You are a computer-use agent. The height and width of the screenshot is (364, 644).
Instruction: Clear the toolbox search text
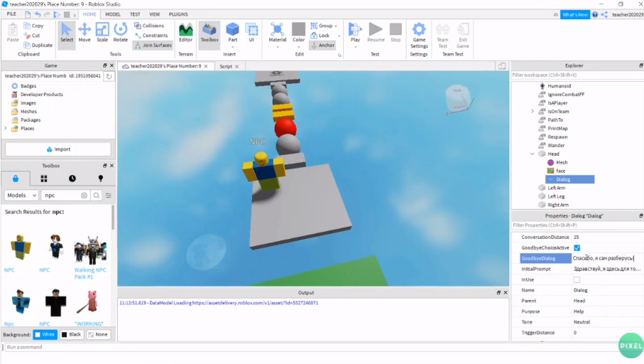(x=84, y=196)
